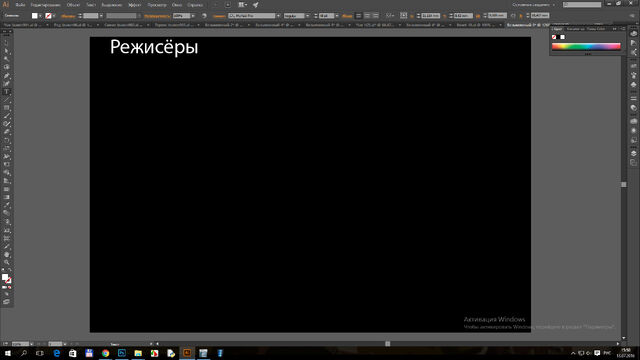Image resolution: width=640 pixels, height=360 pixels.
Task: Select the highlighted Type tool
Action: coord(7,92)
